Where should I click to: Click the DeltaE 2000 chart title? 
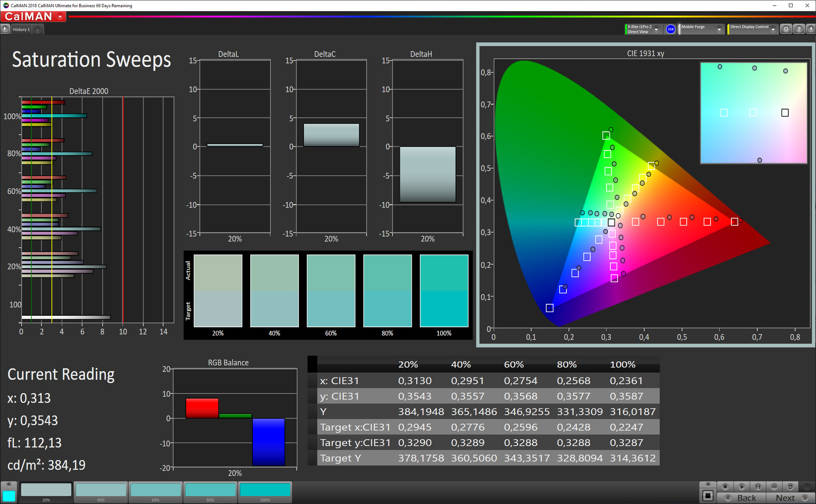click(x=88, y=91)
